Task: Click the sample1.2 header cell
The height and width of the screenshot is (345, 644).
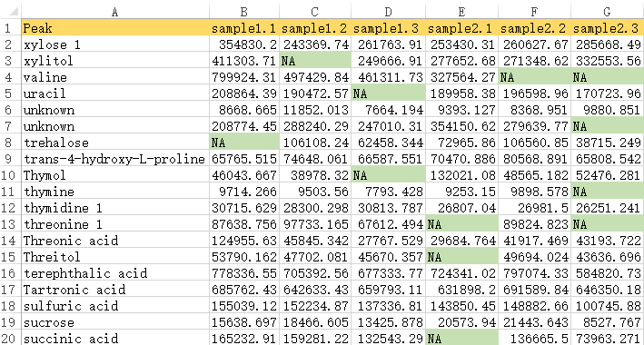Action: (x=315, y=28)
